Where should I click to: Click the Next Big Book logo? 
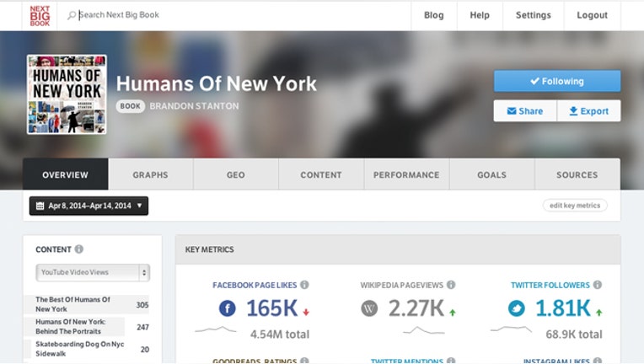[40, 16]
